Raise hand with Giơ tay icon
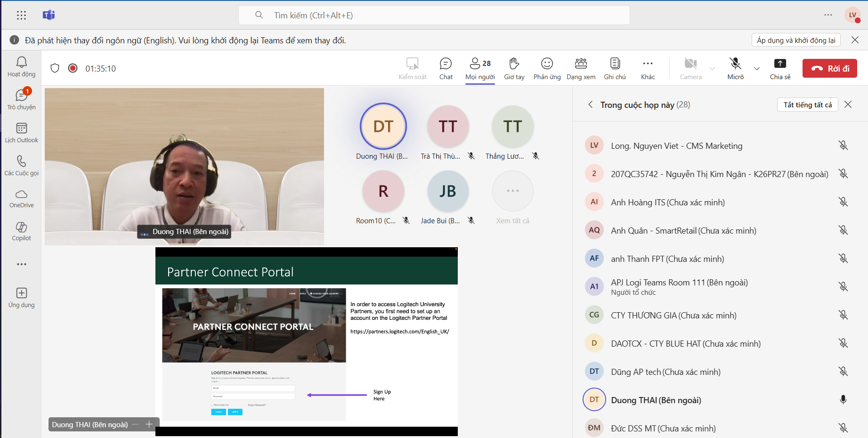The height and width of the screenshot is (438, 868). coord(514,68)
